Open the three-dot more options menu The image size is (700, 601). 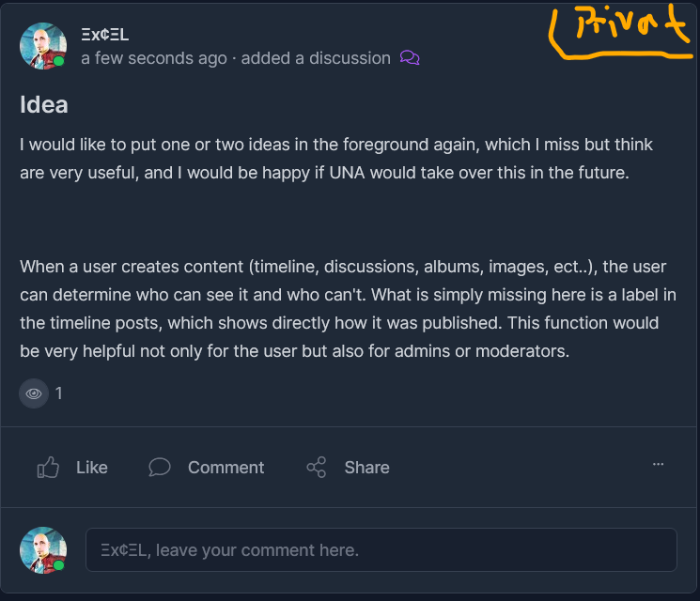tap(659, 464)
